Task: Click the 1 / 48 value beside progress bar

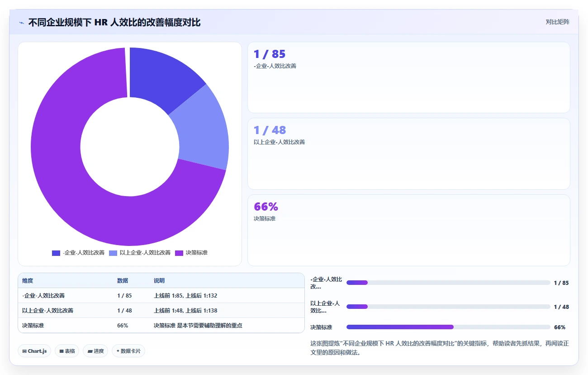Action: tap(561, 307)
